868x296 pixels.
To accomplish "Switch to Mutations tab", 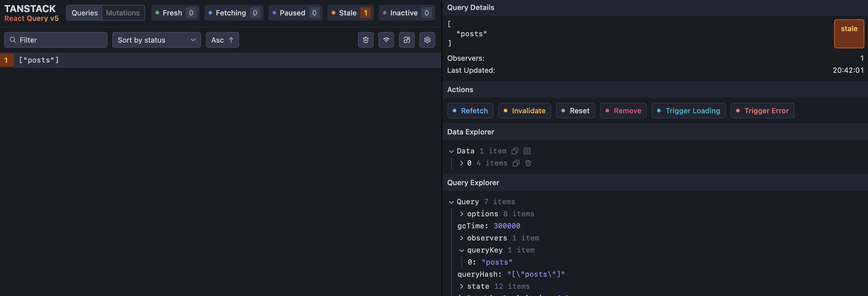I will 123,13.
